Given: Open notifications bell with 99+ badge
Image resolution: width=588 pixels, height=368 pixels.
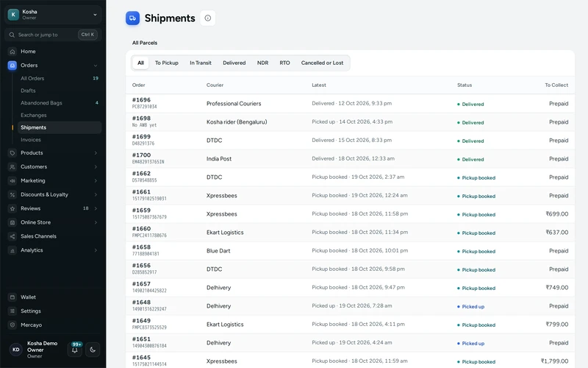Looking at the screenshot, I should pyautogui.click(x=75, y=349).
